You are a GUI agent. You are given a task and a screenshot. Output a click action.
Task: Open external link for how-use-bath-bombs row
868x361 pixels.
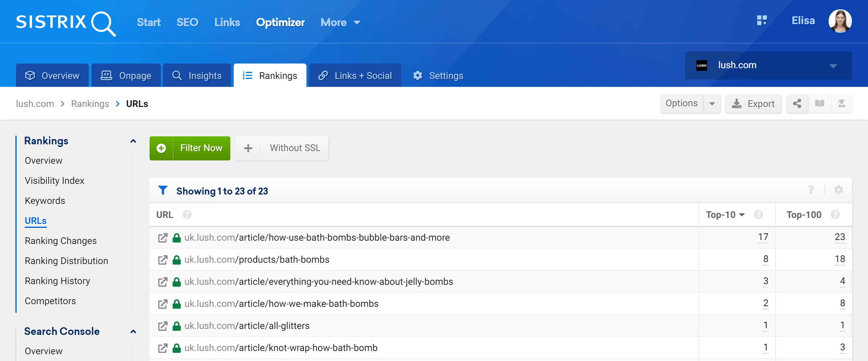[x=163, y=238]
